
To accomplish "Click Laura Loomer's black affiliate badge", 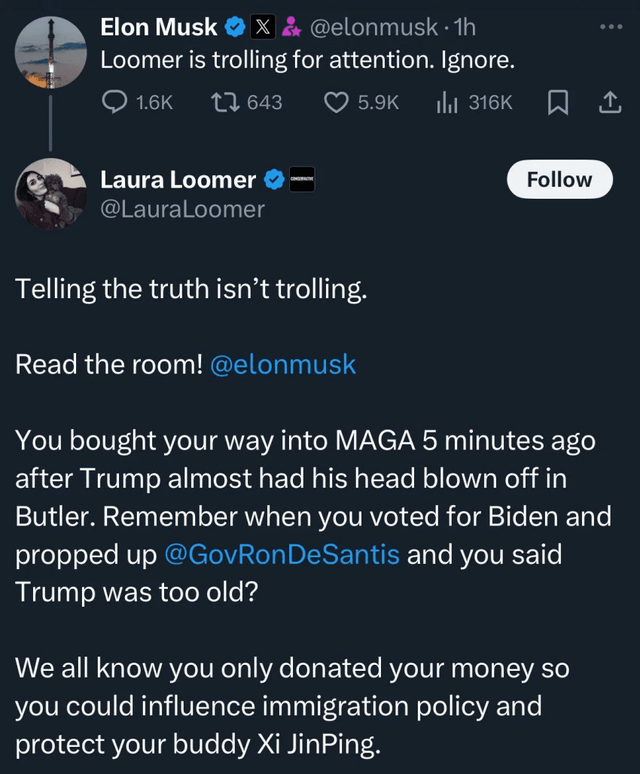I will (301, 180).
